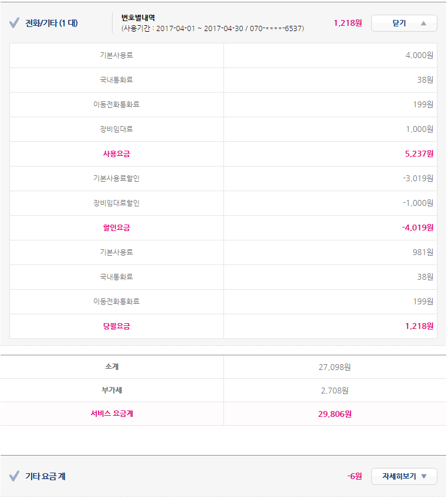This screenshot has height=499, width=448.
Task: Click the 1,218원 total in section header
Action: 348,23
